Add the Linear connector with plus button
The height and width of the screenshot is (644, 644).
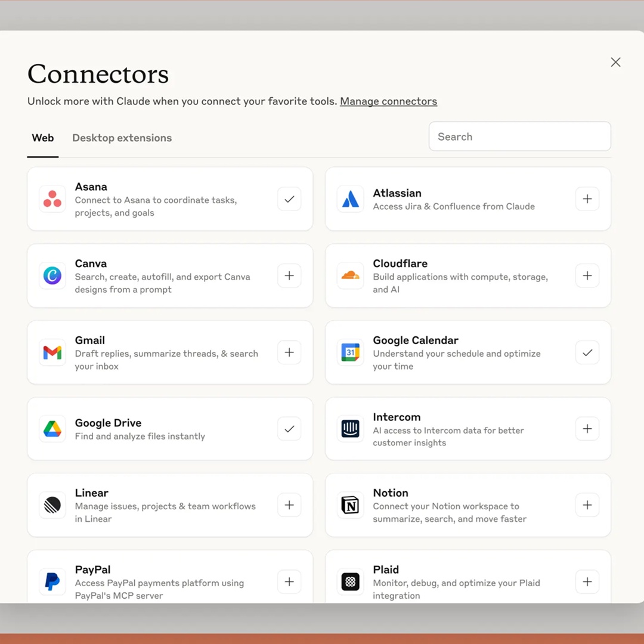(289, 505)
